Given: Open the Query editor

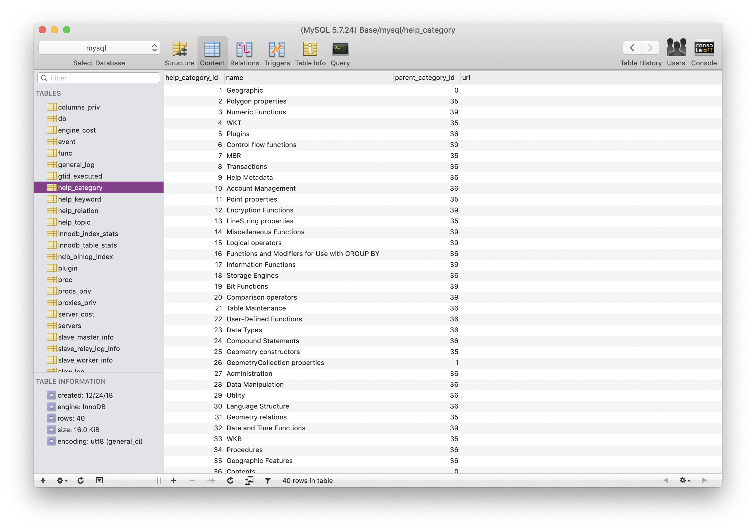Looking at the screenshot, I should pyautogui.click(x=340, y=53).
